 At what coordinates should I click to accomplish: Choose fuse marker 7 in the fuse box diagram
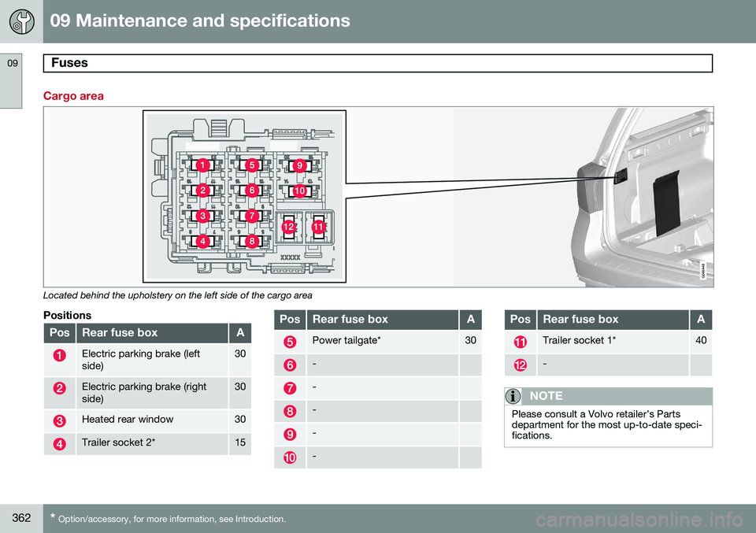tap(252, 216)
